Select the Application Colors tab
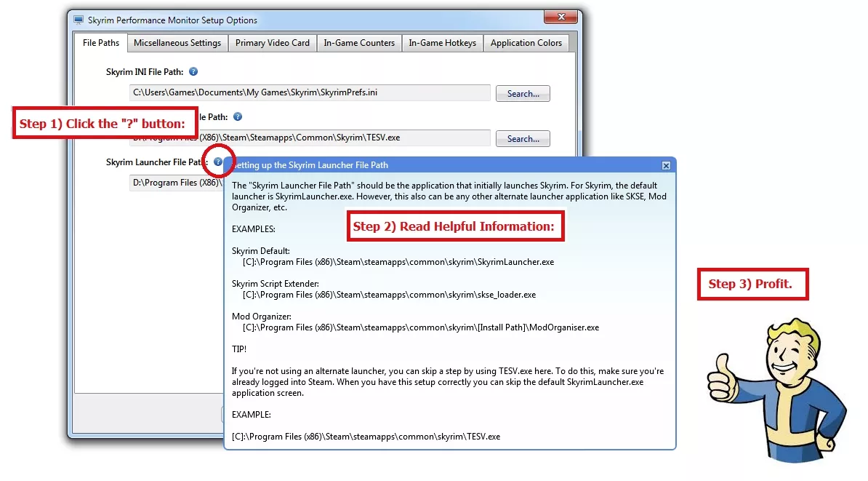 pyautogui.click(x=526, y=43)
